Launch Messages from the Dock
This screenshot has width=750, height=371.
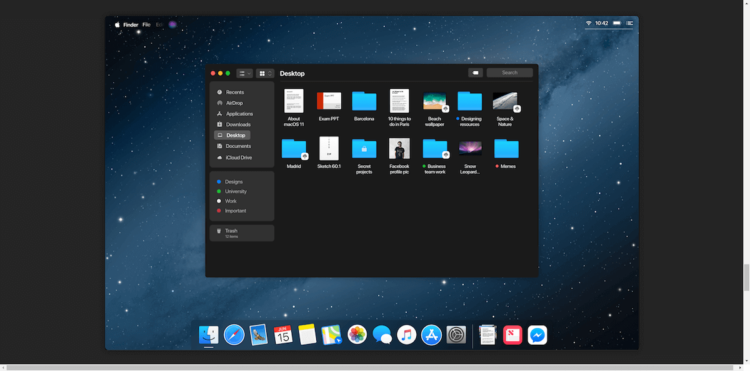click(x=382, y=335)
